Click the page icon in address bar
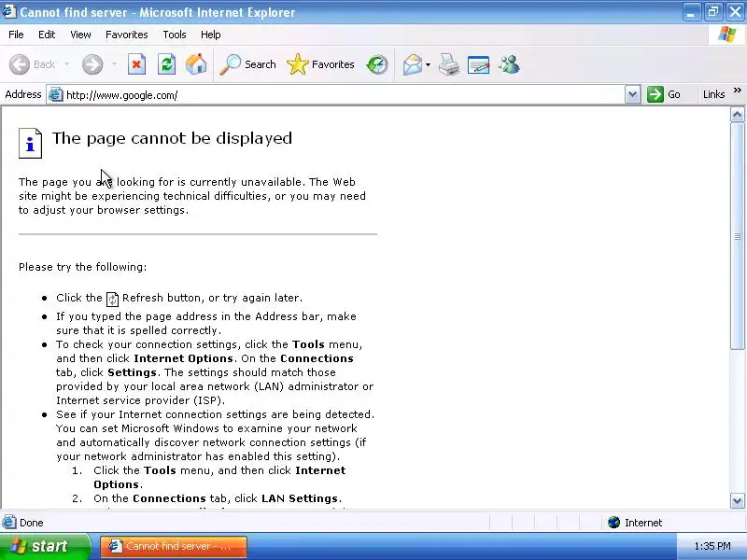 (x=56, y=95)
